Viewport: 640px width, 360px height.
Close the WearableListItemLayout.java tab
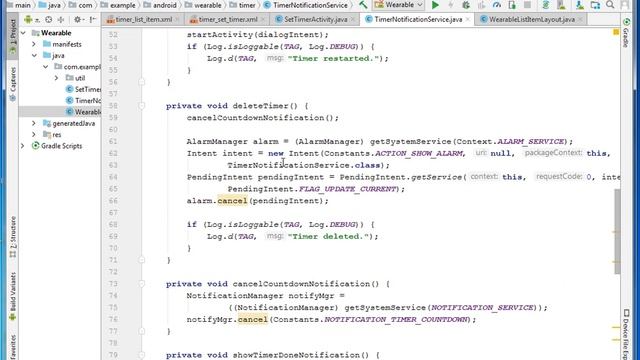(580, 19)
